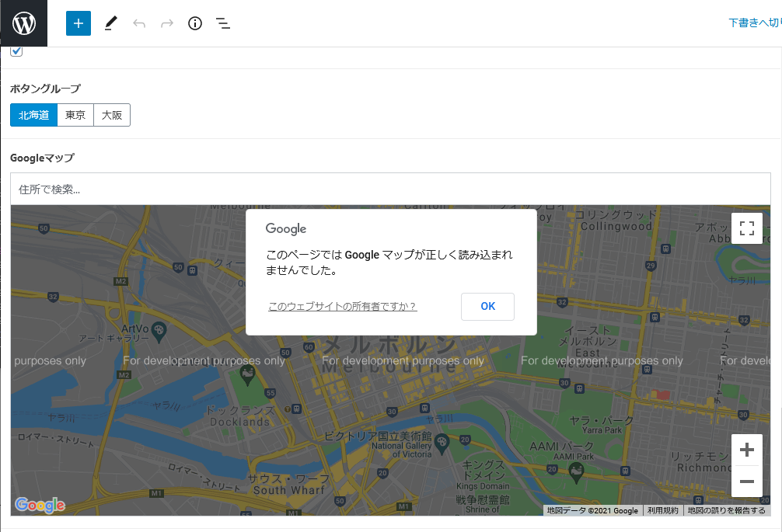Dismiss Google error dialog with OK
Screen dimensions: 782x532
click(x=487, y=306)
